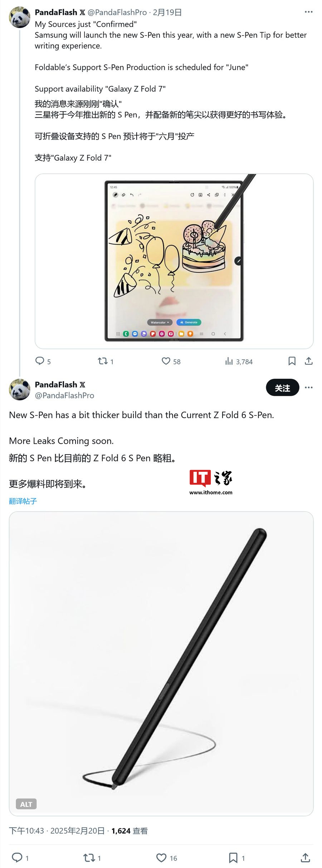Viewport: 322px width, 868px height.
Task: Open more options on first tweet
Action: point(308,12)
